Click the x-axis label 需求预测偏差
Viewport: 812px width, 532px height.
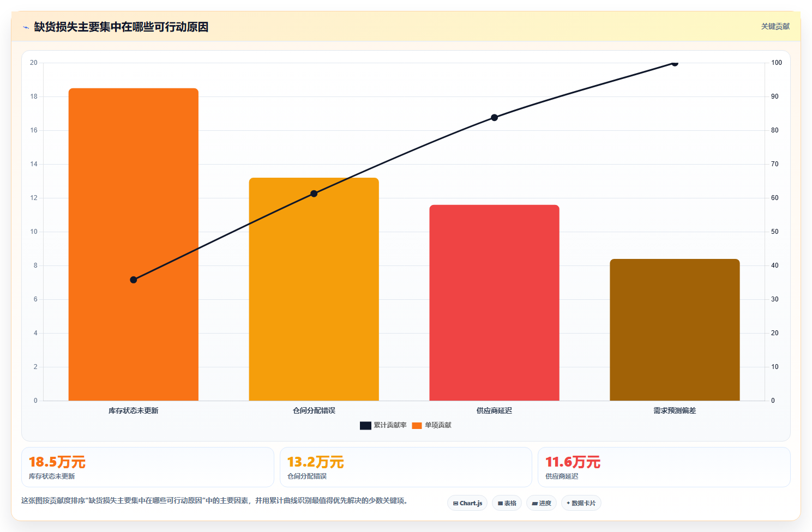675,410
